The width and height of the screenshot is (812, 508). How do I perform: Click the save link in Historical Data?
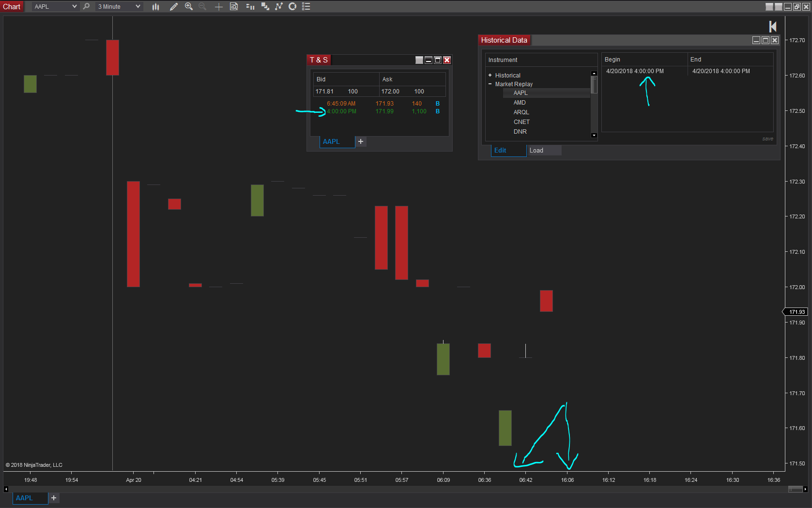[x=767, y=139]
